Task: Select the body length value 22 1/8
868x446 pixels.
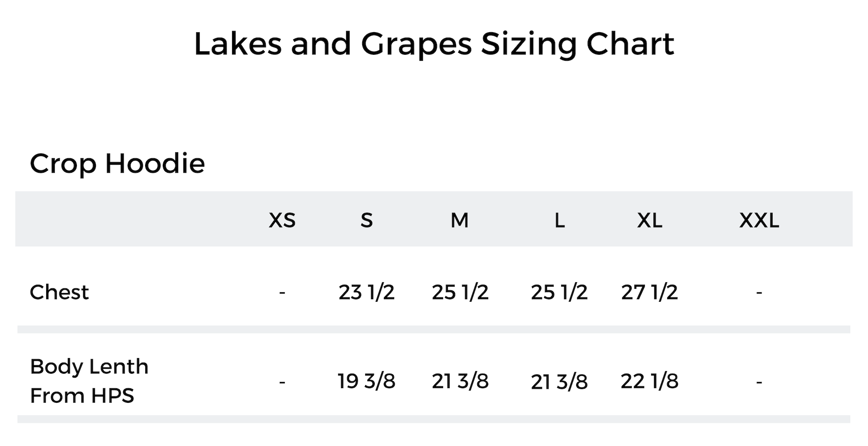Action: 649,381
